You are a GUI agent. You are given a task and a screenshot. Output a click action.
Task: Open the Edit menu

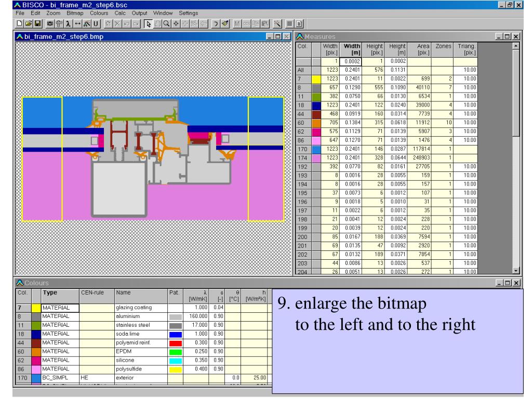35,13
